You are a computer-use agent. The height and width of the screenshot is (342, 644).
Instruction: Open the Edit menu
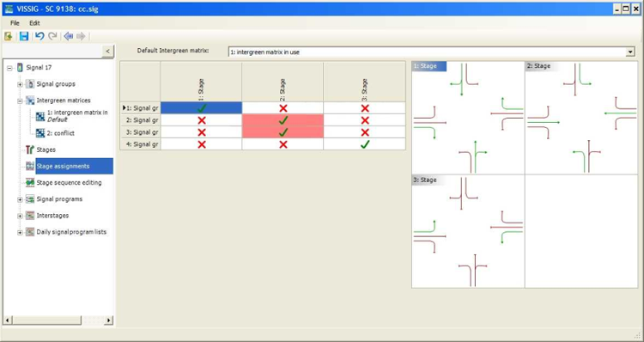pyautogui.click(x=34, y=23)
